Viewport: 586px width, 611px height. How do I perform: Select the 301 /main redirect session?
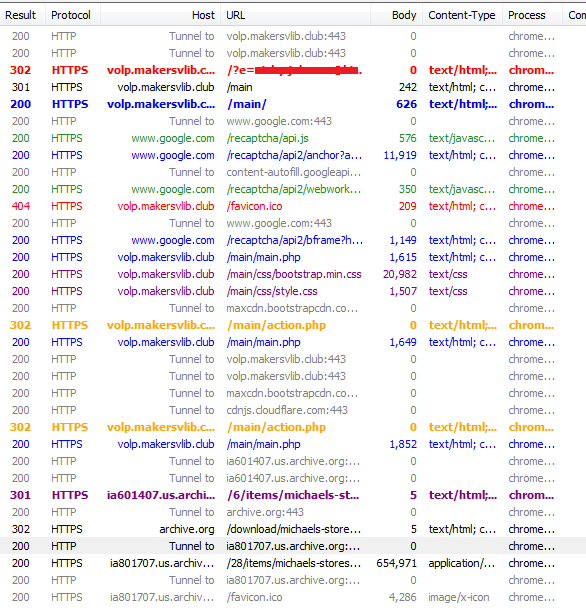293,87
